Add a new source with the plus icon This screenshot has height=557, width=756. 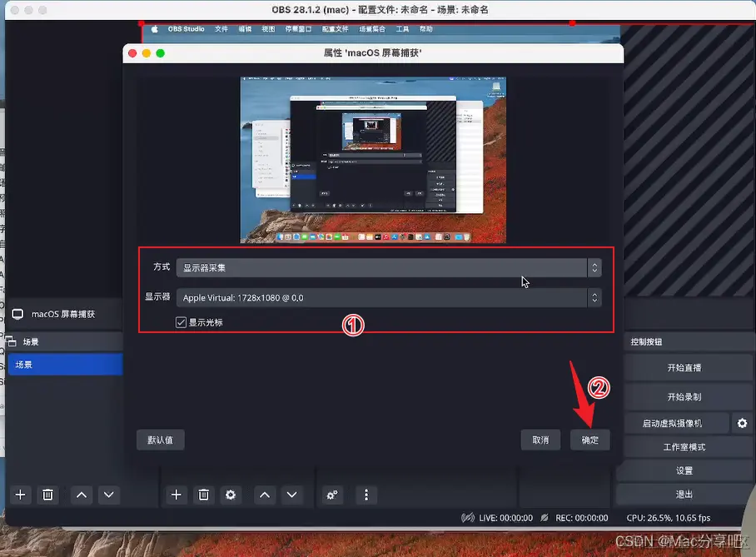[x=176, y=495]
